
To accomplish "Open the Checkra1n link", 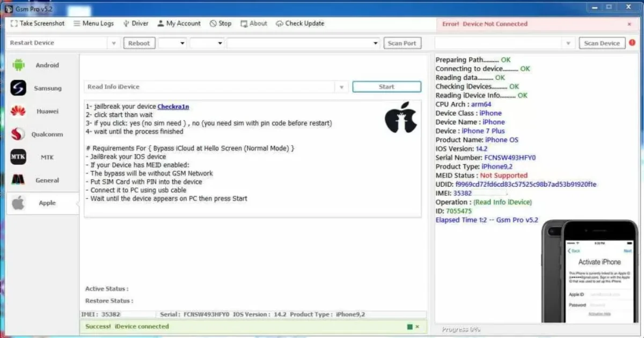I will coord(173,107).
